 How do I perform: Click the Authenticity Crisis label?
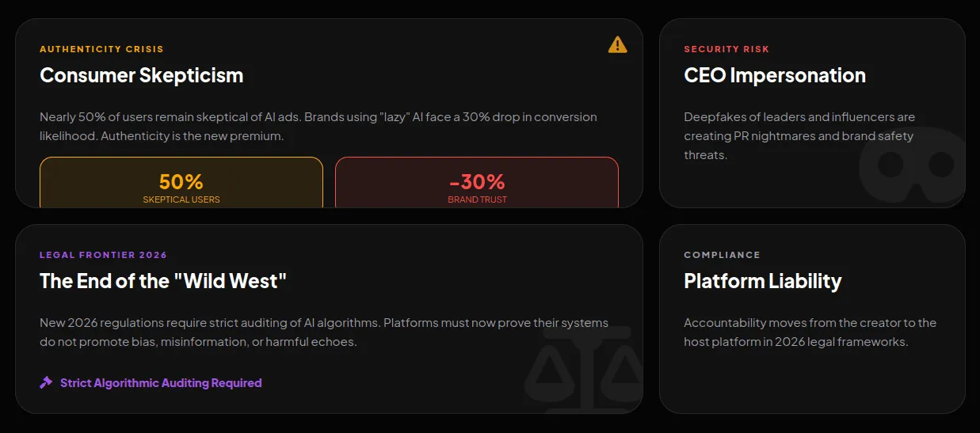point(101,49)
